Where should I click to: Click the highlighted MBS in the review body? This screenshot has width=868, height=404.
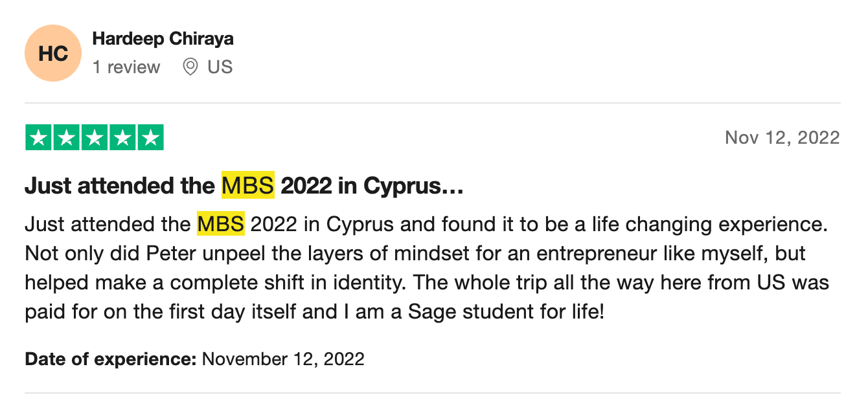tap(221, 225)
